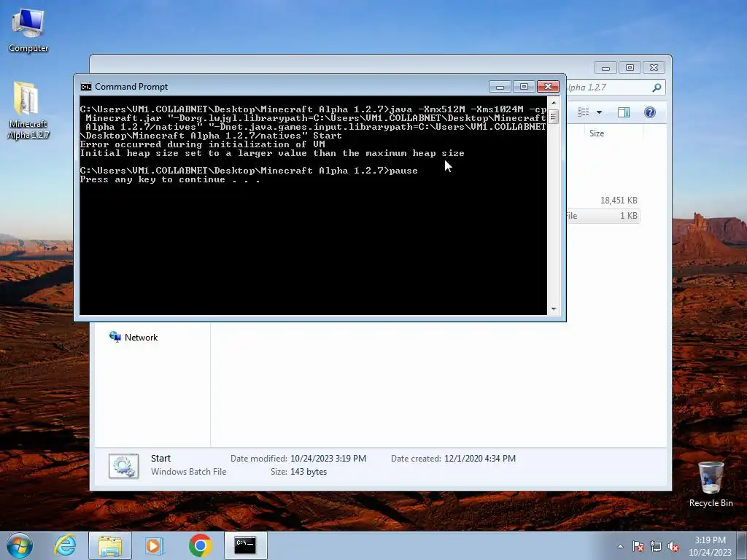The width and height of the screenshot is (747, 560).
Task: Click the Command Prompt scrollbar thumb
Action: click(x=554, y=116)
